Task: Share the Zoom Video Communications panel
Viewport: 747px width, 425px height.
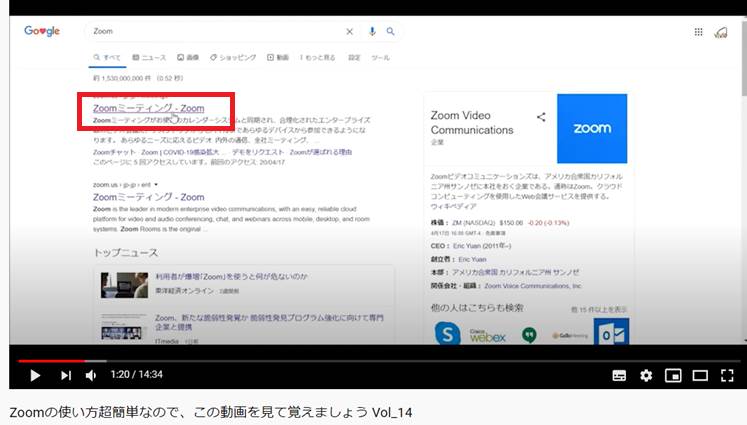Action: (x=541, y=117)
